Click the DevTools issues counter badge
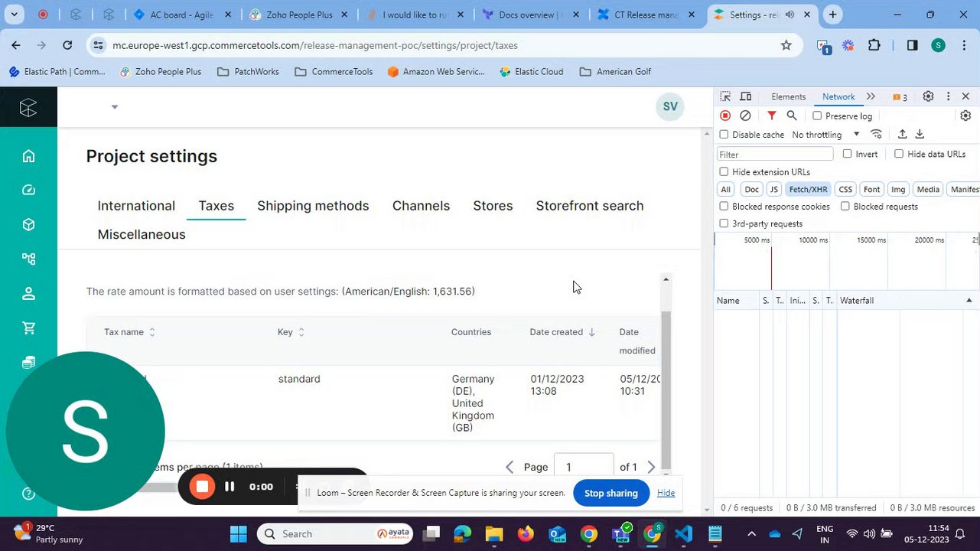 pos(900,97)
